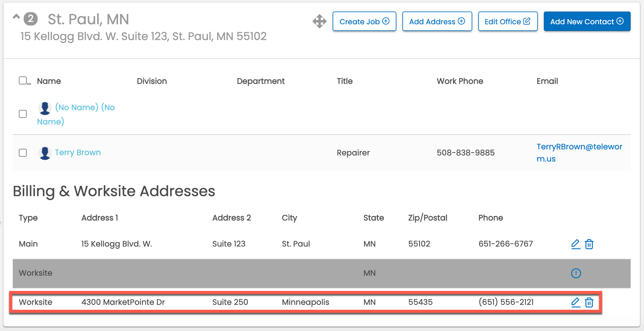Edit the Main address 15 Kellogg Blvd. W.

click(x=576, y=244)
